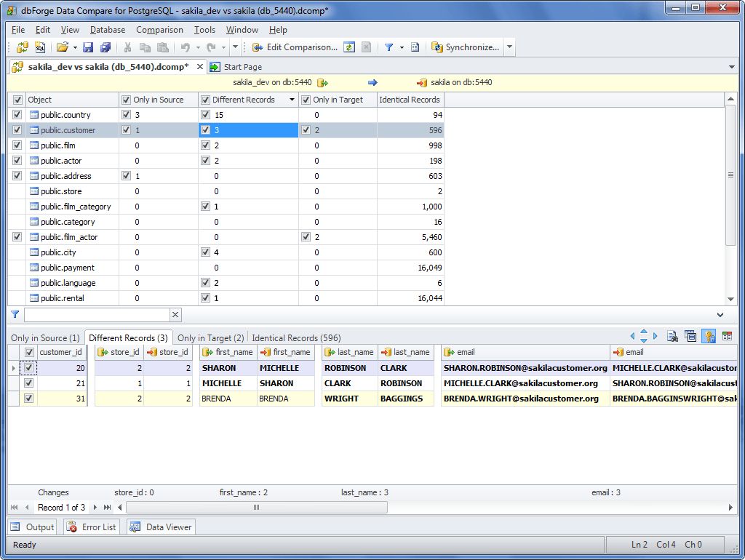Screen dimensions: 745x560
Task: Switch to the Only in Target (2) tab
Action: 210,337
